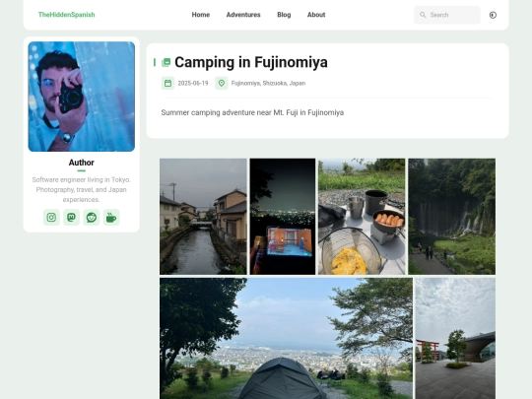Viewport: 532px width, 399px height.
Task: Go to the Home menu item
Action: [201, 15]
